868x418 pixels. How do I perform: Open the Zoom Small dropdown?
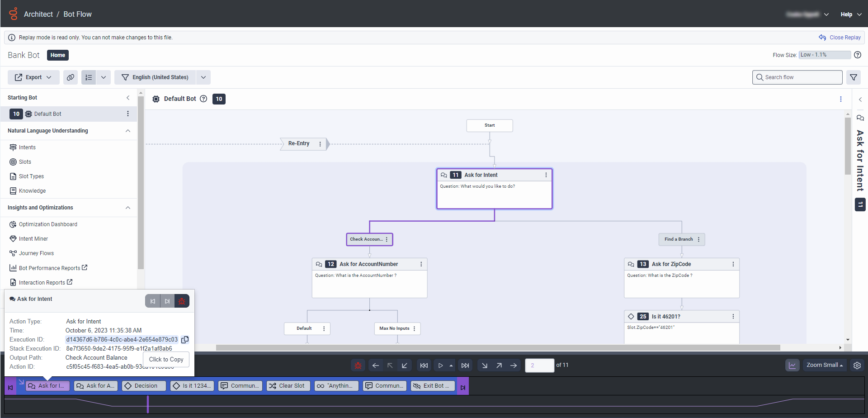[x=825, y=366]
